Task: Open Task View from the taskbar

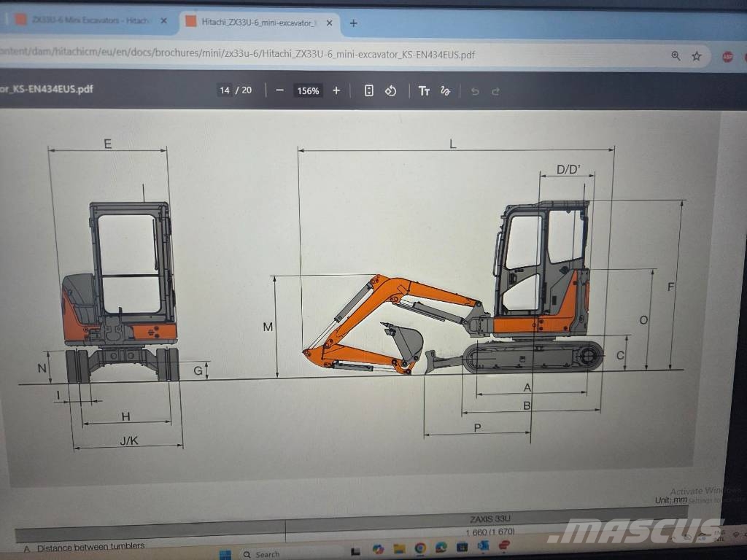Action: coord(355,551)
